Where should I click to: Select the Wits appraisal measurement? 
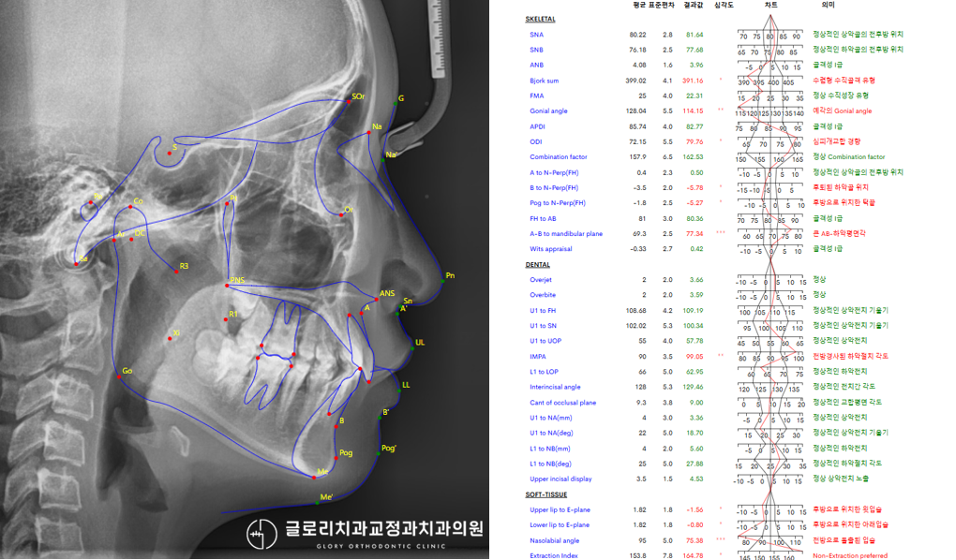tap(550, 249)
